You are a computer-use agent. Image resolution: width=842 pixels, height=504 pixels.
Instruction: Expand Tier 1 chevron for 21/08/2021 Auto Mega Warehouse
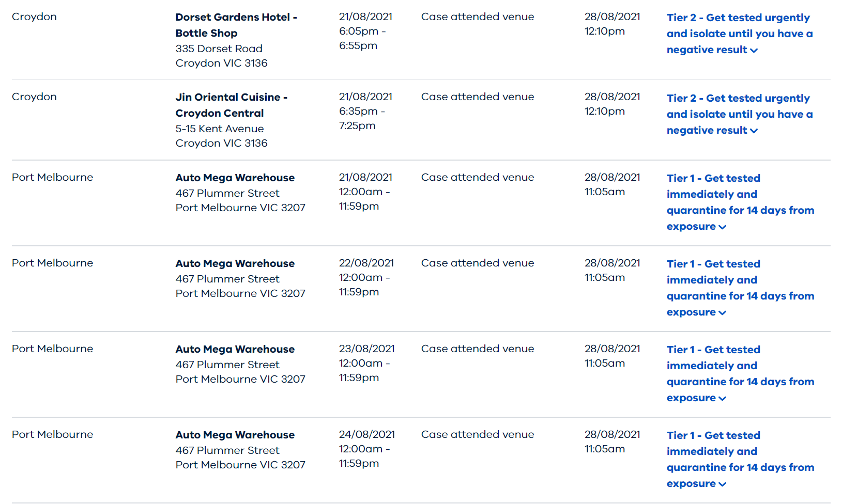(x=722, y=227)
